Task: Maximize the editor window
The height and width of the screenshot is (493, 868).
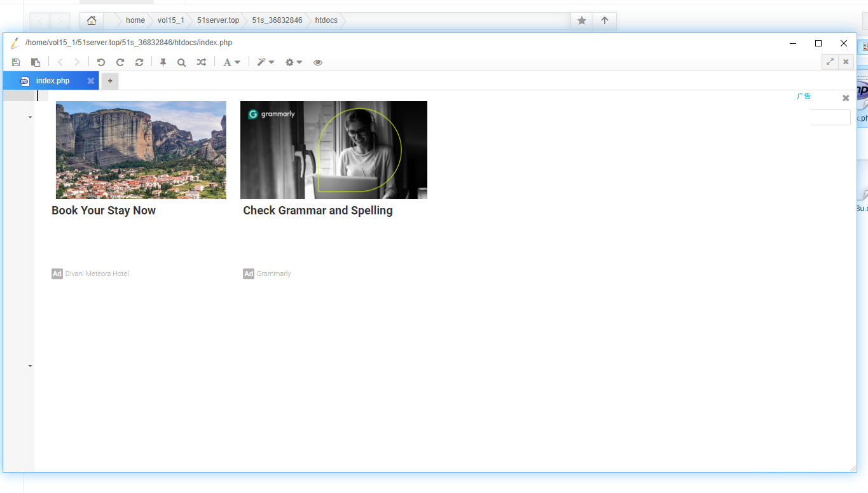Action: click(818, 43)
